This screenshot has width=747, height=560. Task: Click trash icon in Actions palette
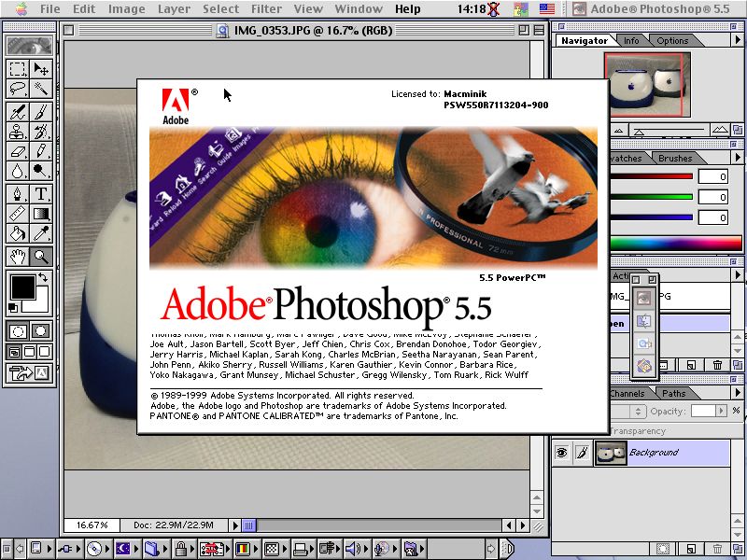(x=717, y=365)
